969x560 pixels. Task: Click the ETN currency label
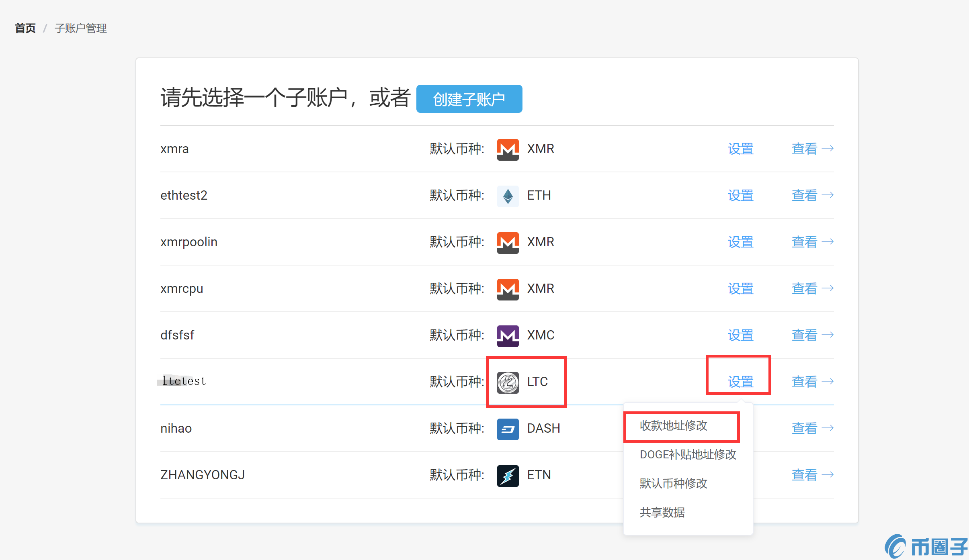point(539,475)
